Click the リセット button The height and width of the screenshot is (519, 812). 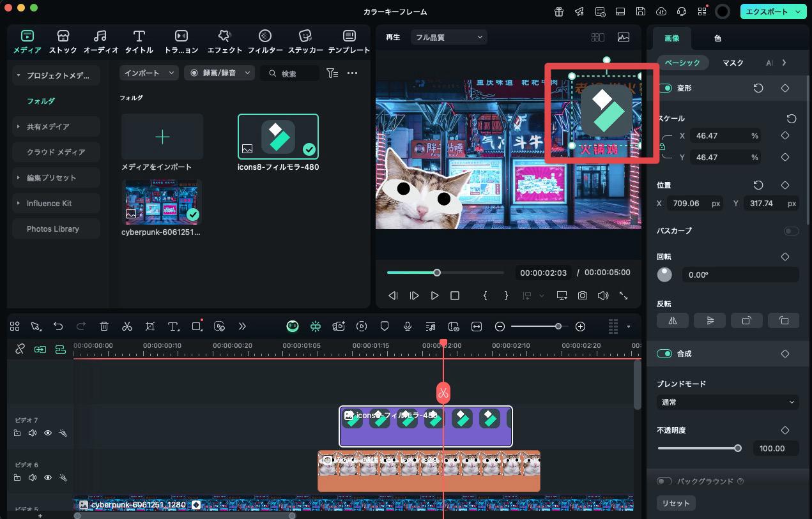coord(676,503)
